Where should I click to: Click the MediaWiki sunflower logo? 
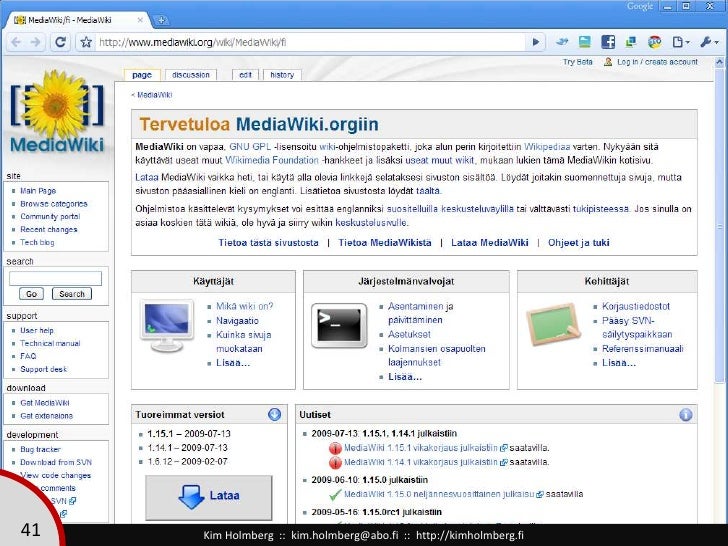[57, 112]
